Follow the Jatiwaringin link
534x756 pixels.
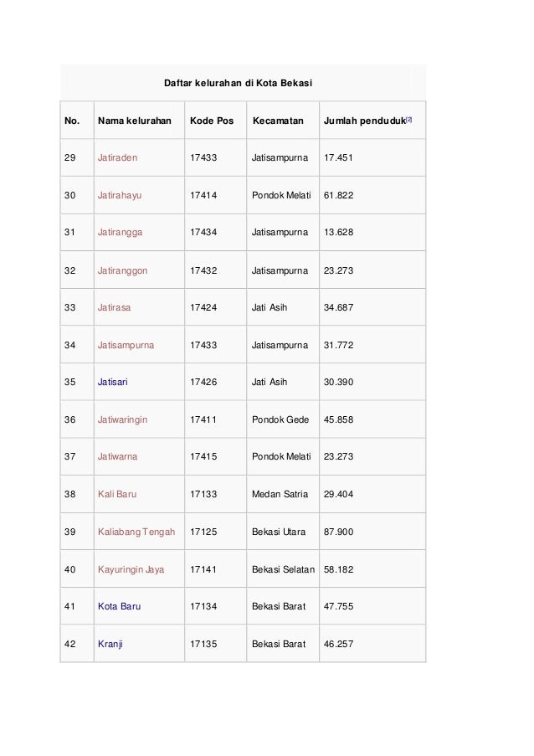tap(122, 420)
